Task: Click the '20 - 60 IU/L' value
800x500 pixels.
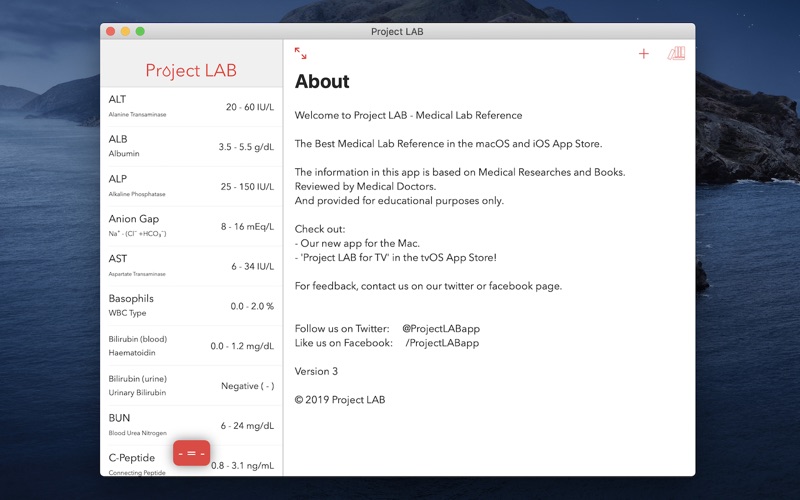Action: pyautogui.click(x=250, y=107)
